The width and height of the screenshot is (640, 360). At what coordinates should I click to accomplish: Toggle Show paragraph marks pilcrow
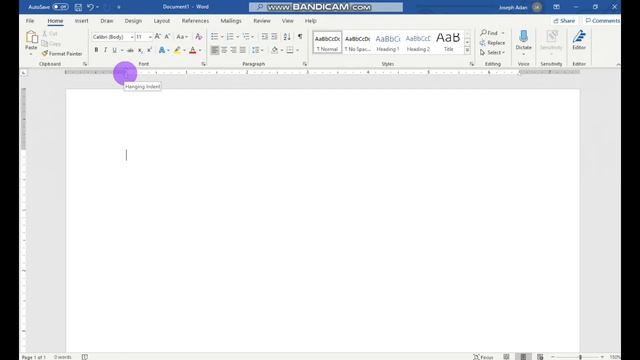pos(300,37)
